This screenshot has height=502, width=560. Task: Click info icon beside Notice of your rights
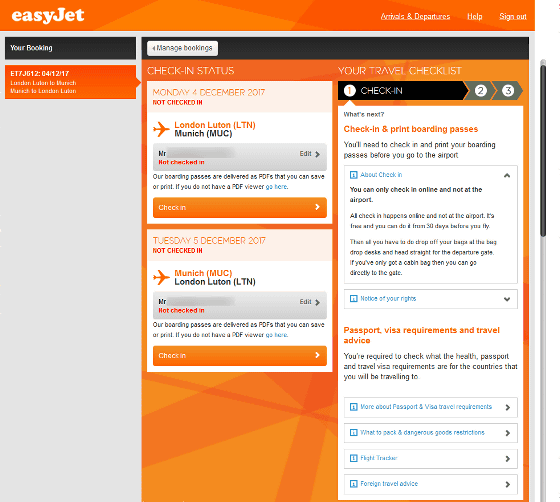[353, 298]
